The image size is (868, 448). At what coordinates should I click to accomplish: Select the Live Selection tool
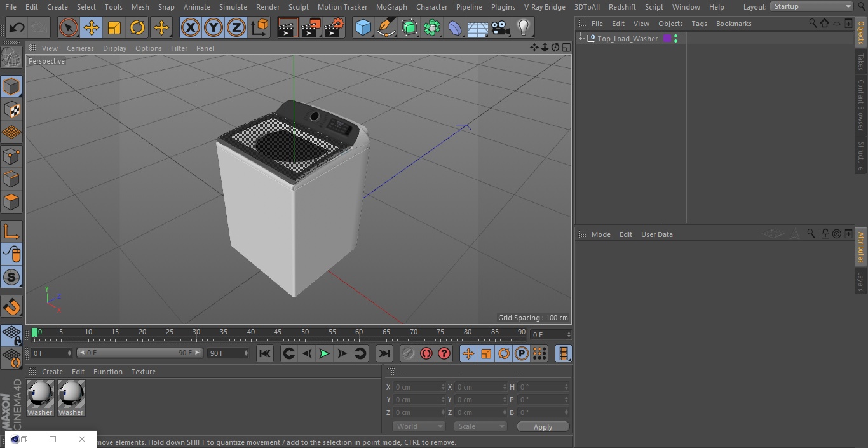[x=68, y=27]
